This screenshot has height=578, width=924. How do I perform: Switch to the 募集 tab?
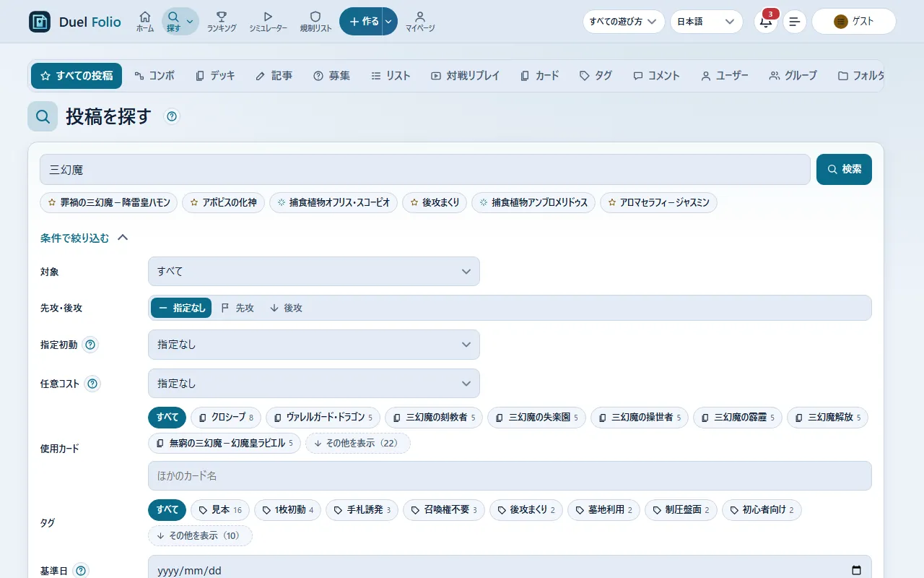point(331,76)
